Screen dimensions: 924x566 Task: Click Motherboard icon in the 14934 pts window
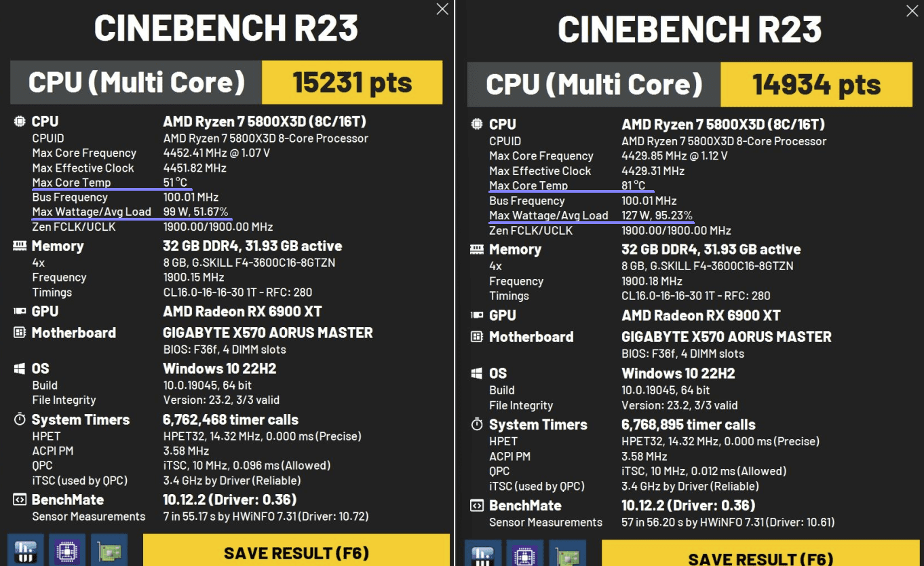[477, 337]
